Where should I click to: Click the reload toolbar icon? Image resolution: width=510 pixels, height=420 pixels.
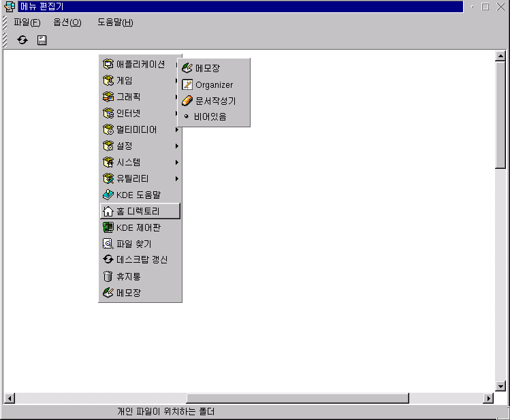(22, 40)
